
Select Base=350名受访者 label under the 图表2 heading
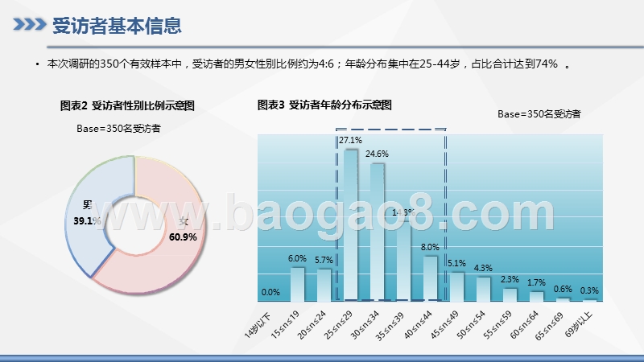pos(118,129)
